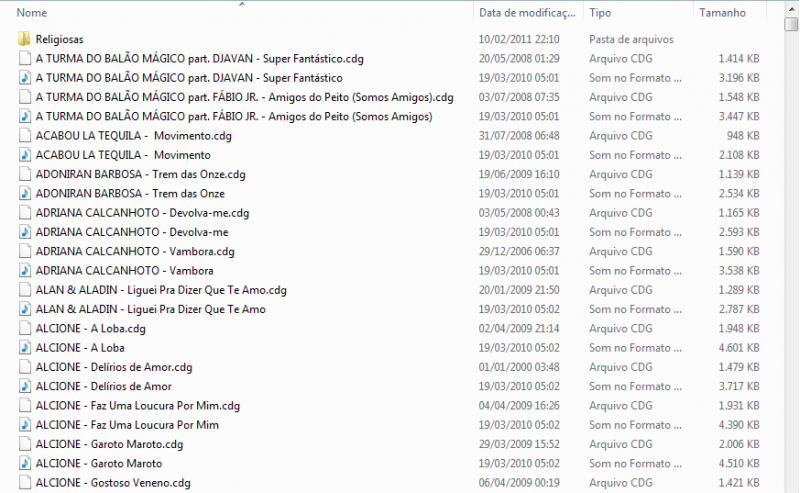Click the blank file icon of Super Fantástico.cdg
This screenshot has height=493, width=800.
pyautogui.click(x=24, y=58)
